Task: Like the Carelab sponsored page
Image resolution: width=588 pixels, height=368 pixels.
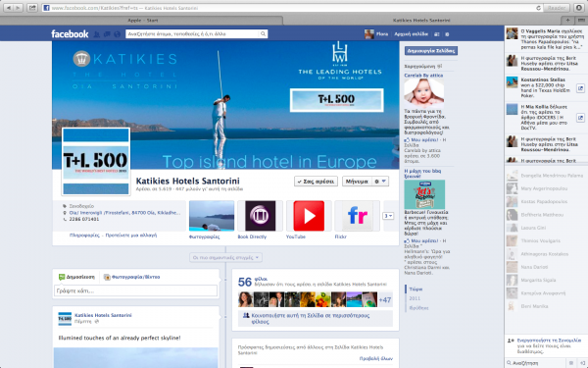Action: click(x=421, y=139)
